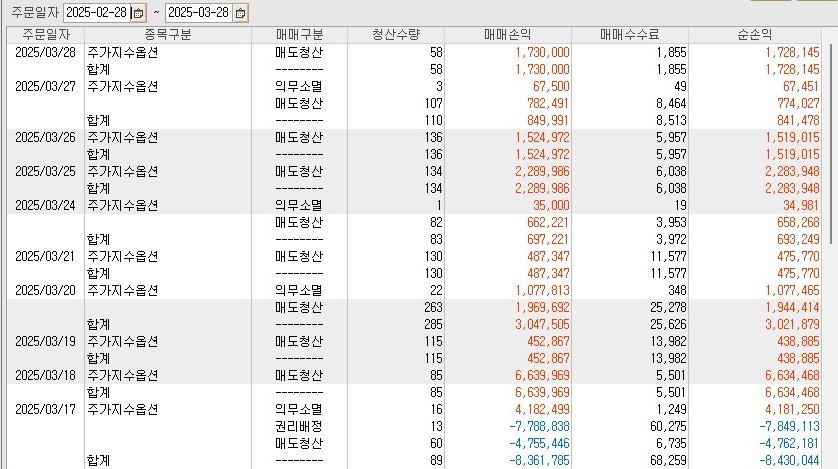Select the 2025/03/25 date cell
838x469 pixels.
click(45, 171)
